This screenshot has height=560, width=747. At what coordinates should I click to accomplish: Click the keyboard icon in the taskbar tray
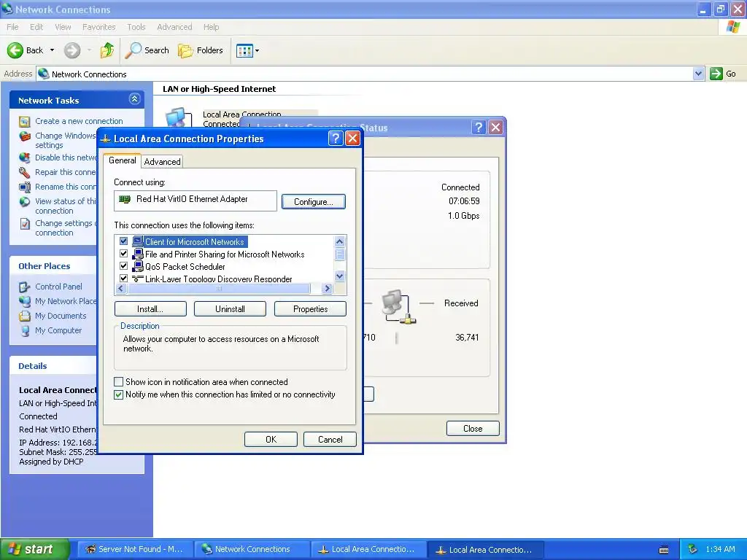click(x=664, y=550)
